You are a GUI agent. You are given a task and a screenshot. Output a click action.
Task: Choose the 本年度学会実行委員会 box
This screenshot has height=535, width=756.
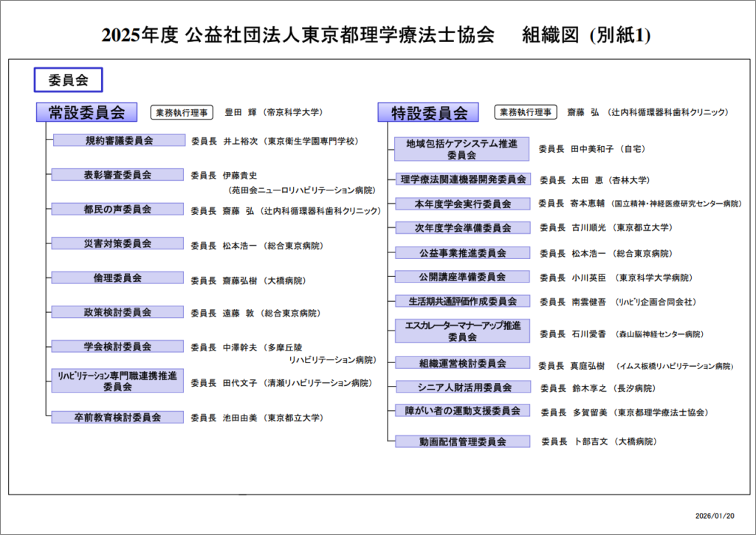click(461, 204)
